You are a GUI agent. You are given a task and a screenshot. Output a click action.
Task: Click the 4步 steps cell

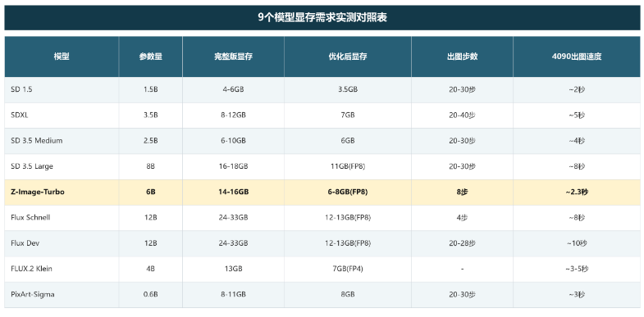point(462,217)
